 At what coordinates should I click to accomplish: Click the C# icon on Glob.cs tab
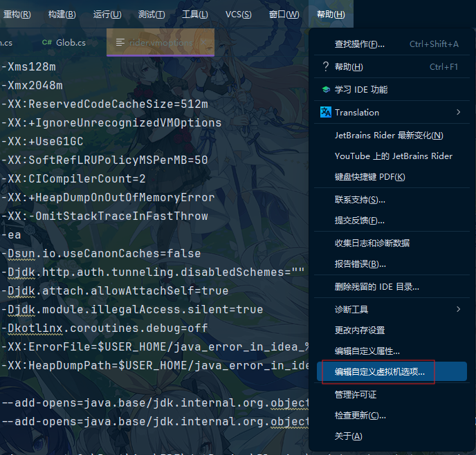coord(47,43)
